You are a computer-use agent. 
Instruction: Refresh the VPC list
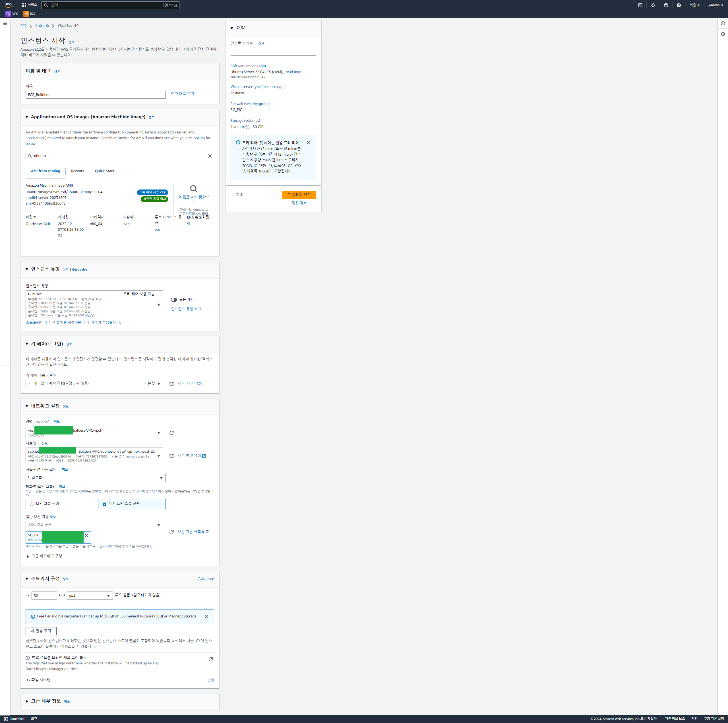coord(171,433)
